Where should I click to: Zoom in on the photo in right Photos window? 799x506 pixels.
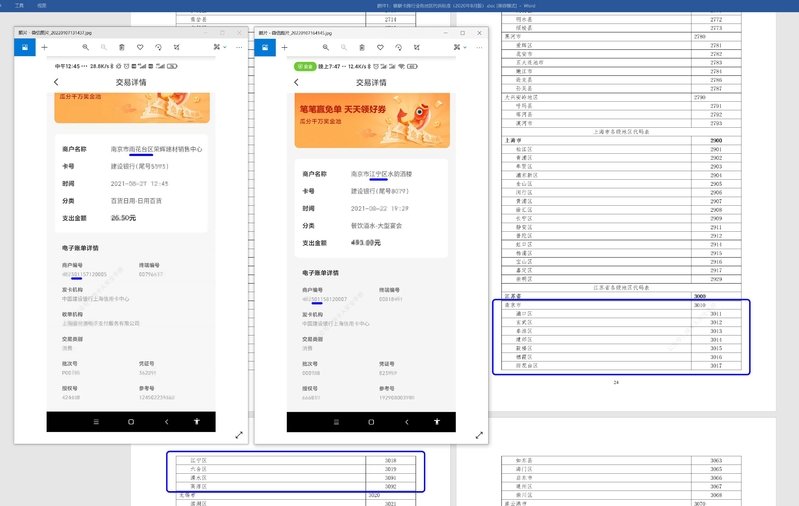tap(326, 47)
